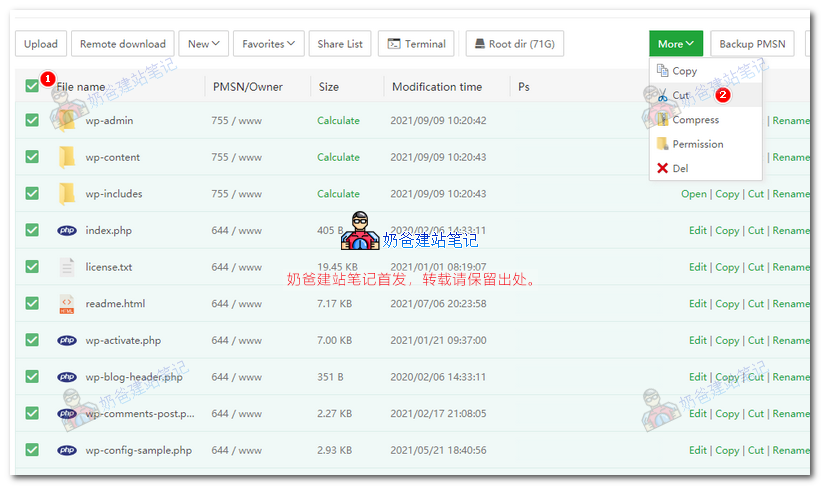Click the Remote download button

click(x=123, y=43)
